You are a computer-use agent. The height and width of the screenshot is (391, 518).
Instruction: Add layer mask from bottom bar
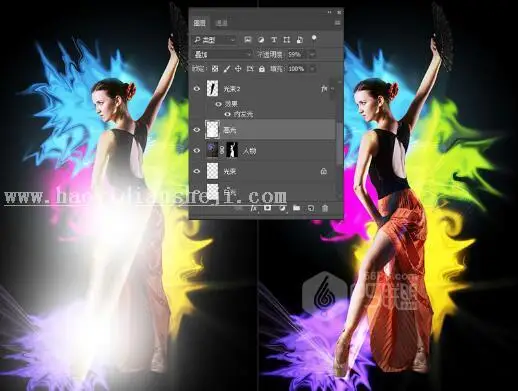click(x=267, y=208)
